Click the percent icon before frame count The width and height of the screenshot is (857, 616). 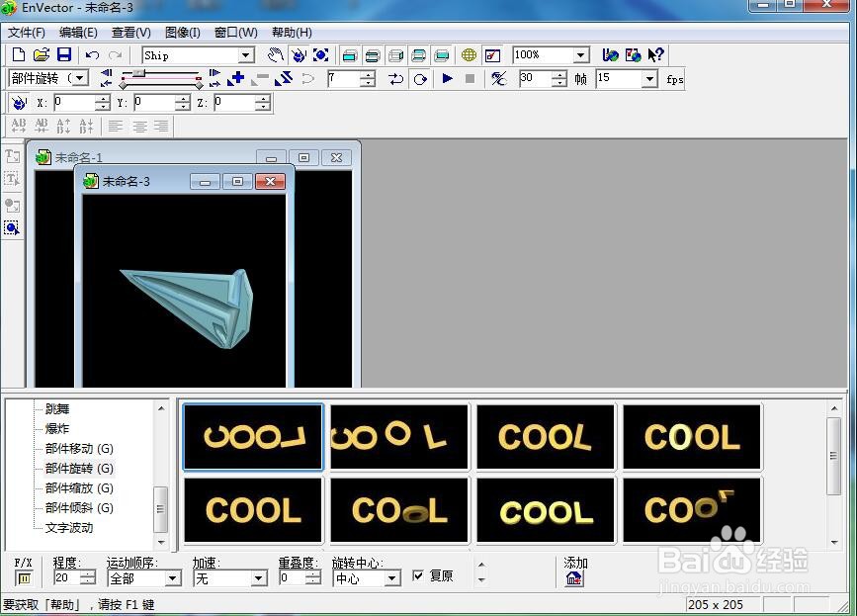click(x=498, y=79)
